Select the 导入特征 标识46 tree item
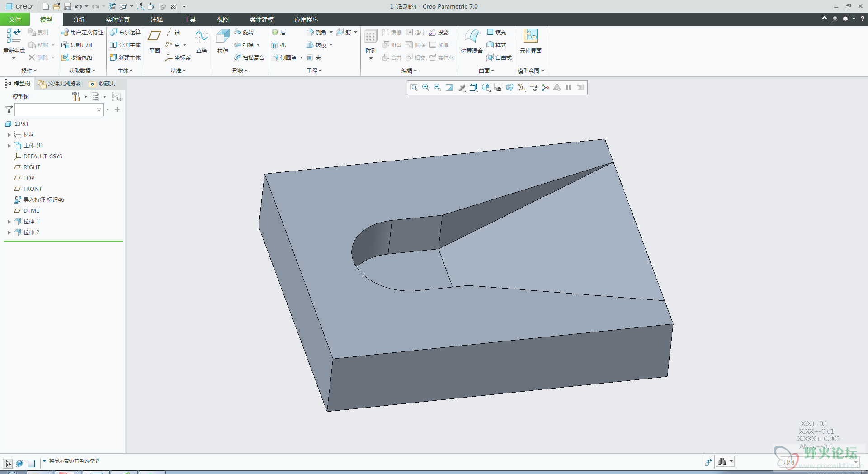Image resolution: width=868 pixels, height=474 pixels. 39,200
